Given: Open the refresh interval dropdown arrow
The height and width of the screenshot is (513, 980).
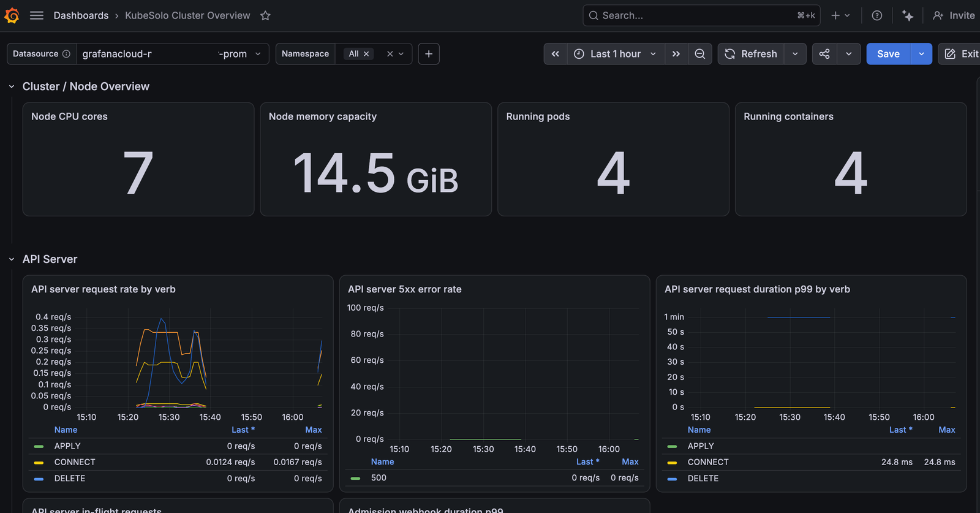Looking at the screenshot, I should [795, 54].
